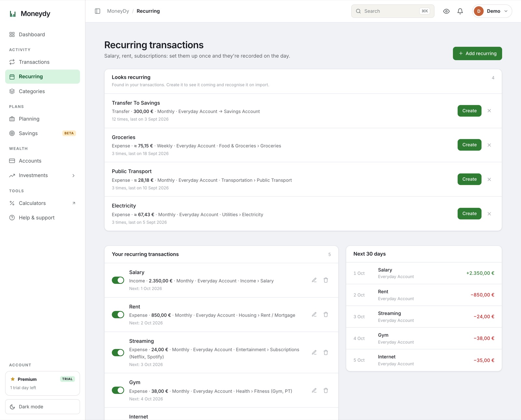Expand the Investments submenu chevron
521x420 pixels.
74,176
